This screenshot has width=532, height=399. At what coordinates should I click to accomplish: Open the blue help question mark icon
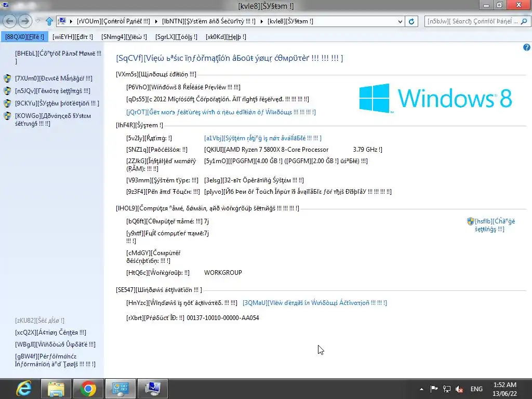point(526,47)
